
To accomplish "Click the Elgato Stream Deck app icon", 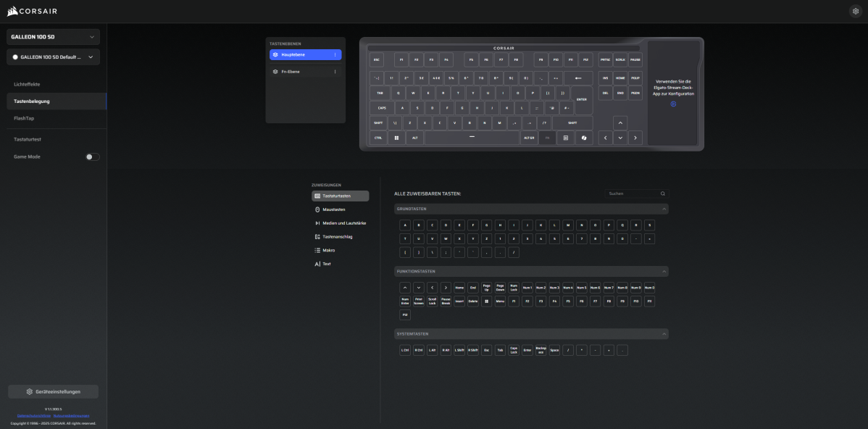I will (673, 104).
